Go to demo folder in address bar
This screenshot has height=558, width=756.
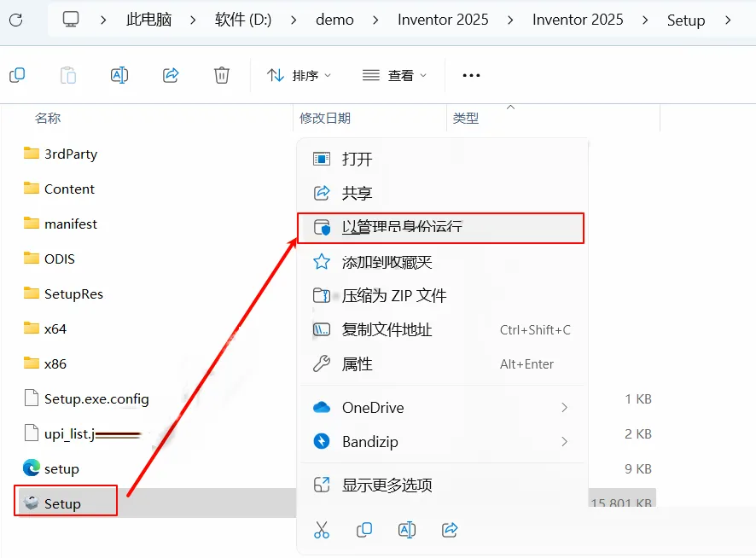tap(334, 20)
